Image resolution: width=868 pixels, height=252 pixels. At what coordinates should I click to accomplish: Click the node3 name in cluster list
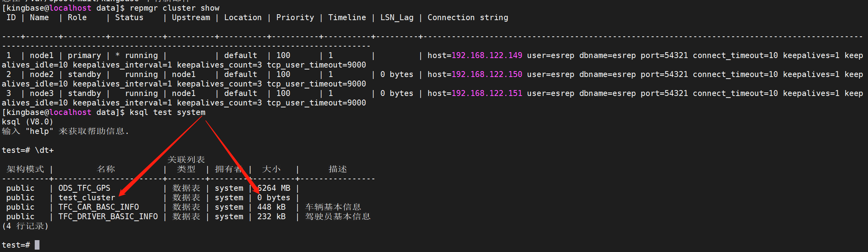click(41, 93)
